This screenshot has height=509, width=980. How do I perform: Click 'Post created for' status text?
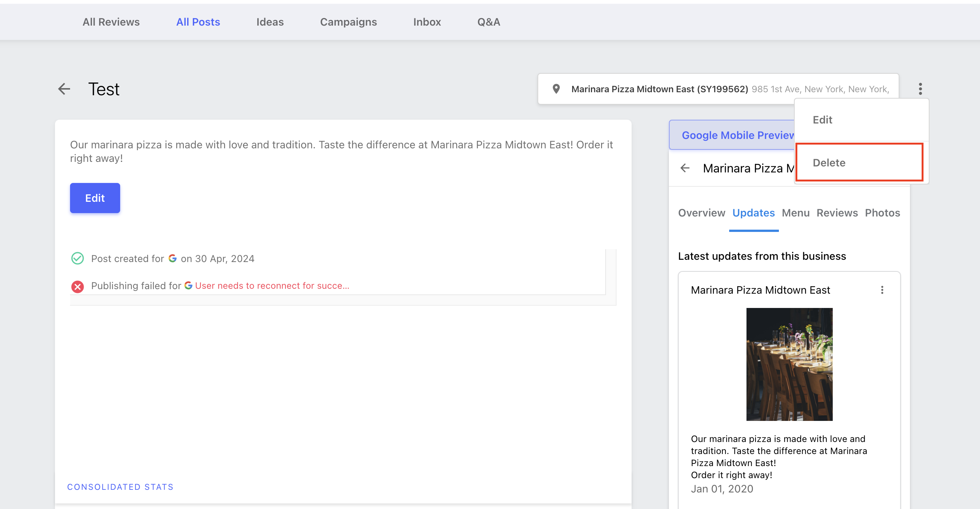(x=127, y=258)
